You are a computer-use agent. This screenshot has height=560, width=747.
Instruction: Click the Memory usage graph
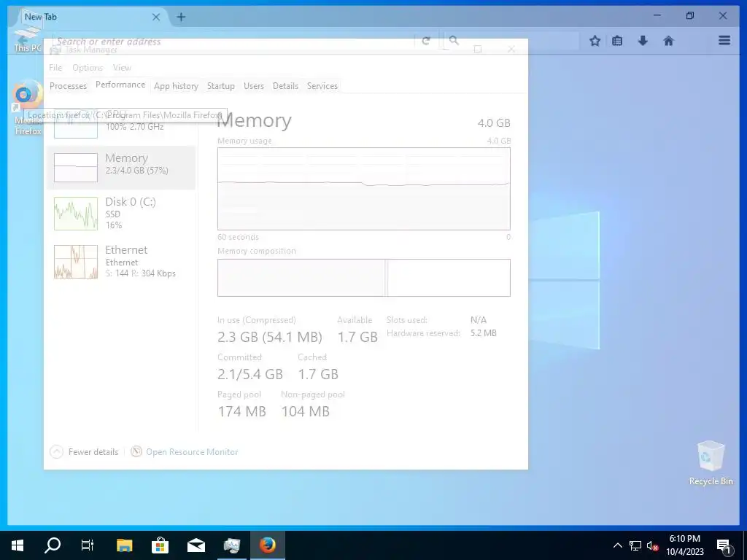pos(363,189)
